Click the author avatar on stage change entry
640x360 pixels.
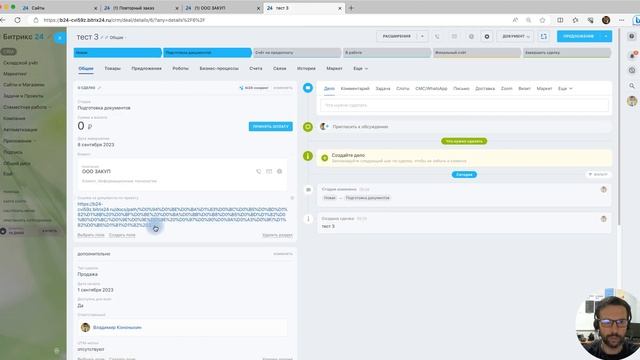[x=604, y=189]
